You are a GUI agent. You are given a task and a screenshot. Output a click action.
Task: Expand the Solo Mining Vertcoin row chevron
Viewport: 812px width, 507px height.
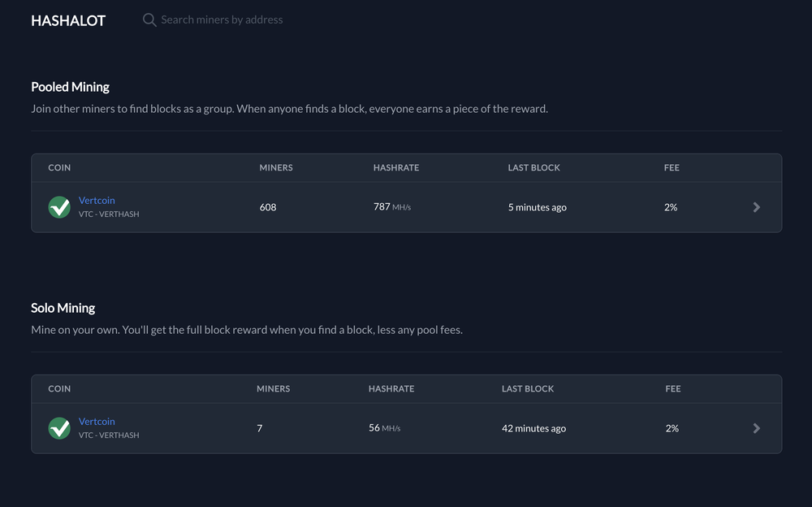click(757, 428)
